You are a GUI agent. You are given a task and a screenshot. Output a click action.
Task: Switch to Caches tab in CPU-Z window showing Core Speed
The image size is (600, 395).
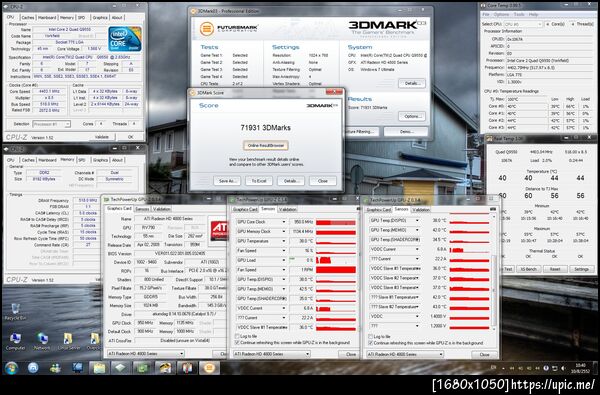28,18
